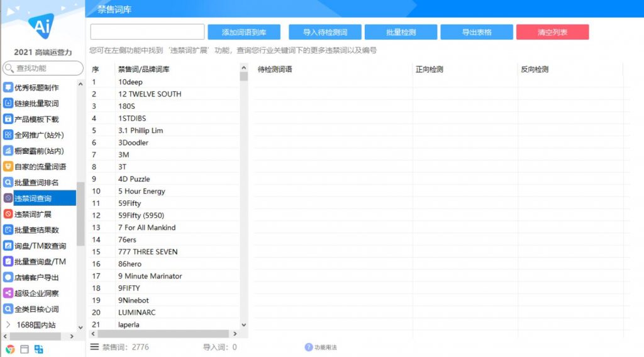Open 全类目核心词 menu item

[x=36, y=309]
